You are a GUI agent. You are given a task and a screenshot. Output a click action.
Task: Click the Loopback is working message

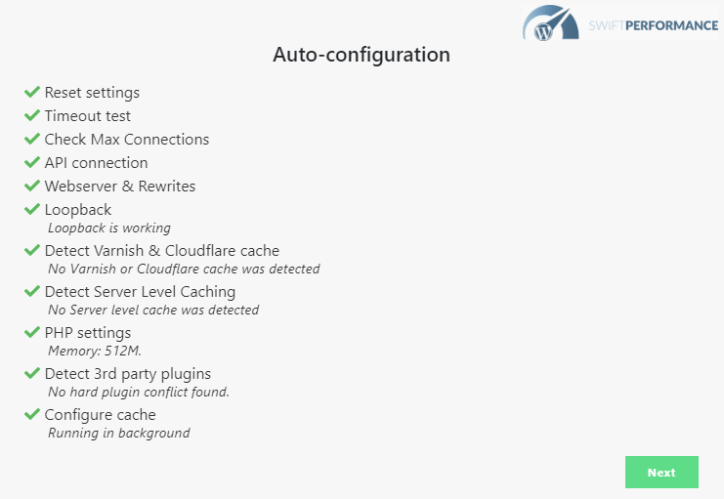click(x=109, y=228)
